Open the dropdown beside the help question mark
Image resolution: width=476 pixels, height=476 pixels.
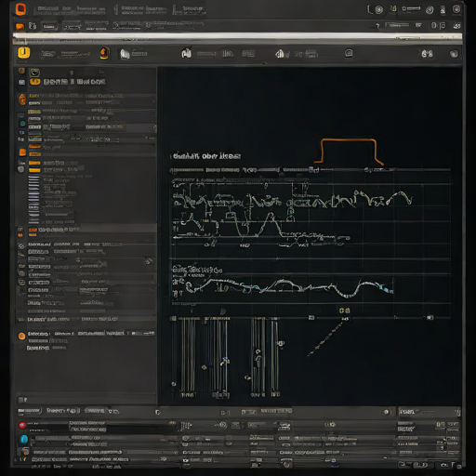[397, 25]
